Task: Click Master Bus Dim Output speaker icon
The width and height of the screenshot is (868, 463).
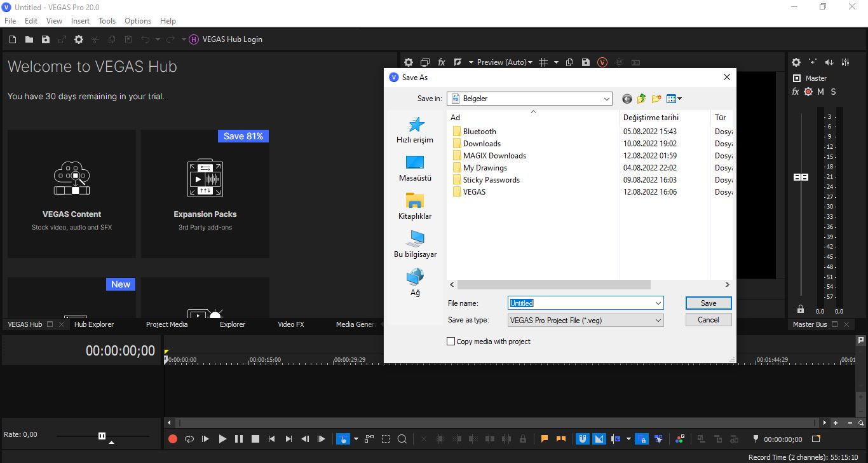Action: pyautogui.click(x=829, y=62)
